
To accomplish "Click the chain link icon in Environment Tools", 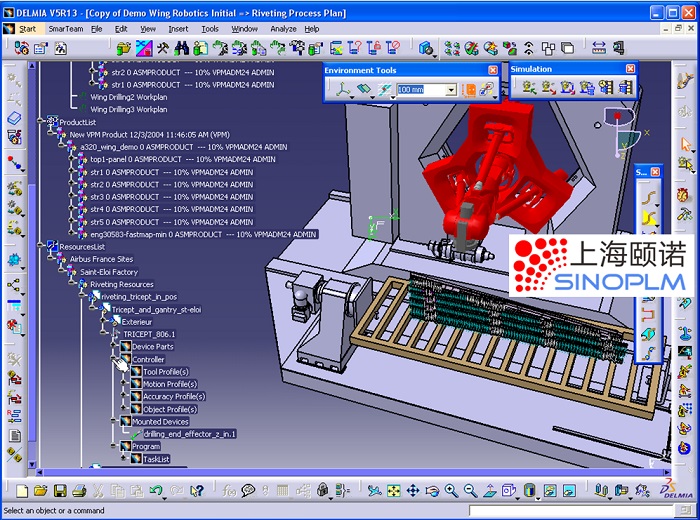I will 486,90.
